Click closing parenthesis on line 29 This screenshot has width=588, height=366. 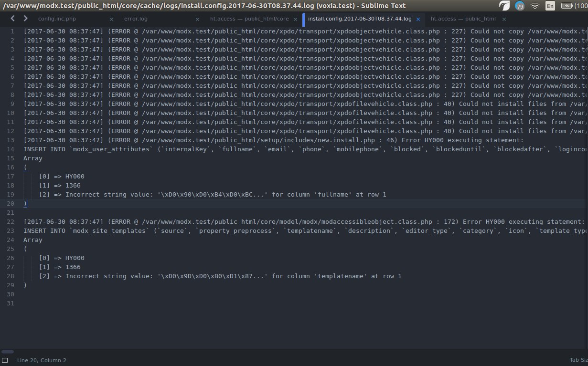[x=25, y=285]
